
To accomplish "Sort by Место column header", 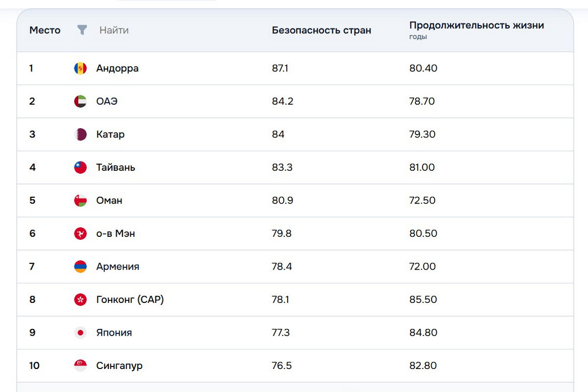I will point(45,30).
